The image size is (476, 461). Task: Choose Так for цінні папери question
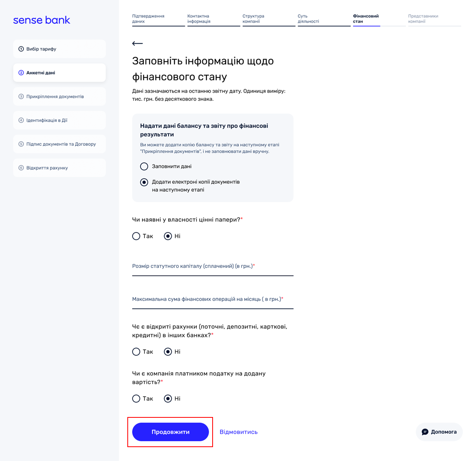(x=136, y=236)
